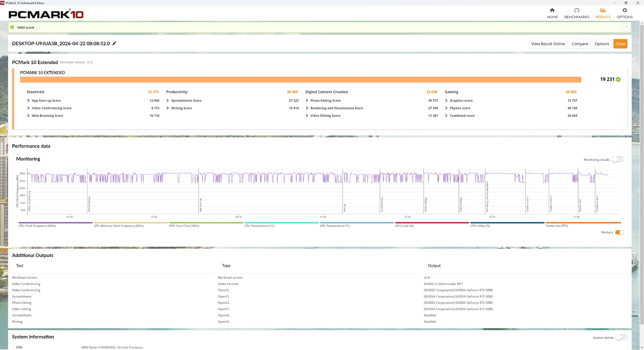The image size is (644, 350).
Task: Click the Compare button
Action: click(x=580, y=44)
